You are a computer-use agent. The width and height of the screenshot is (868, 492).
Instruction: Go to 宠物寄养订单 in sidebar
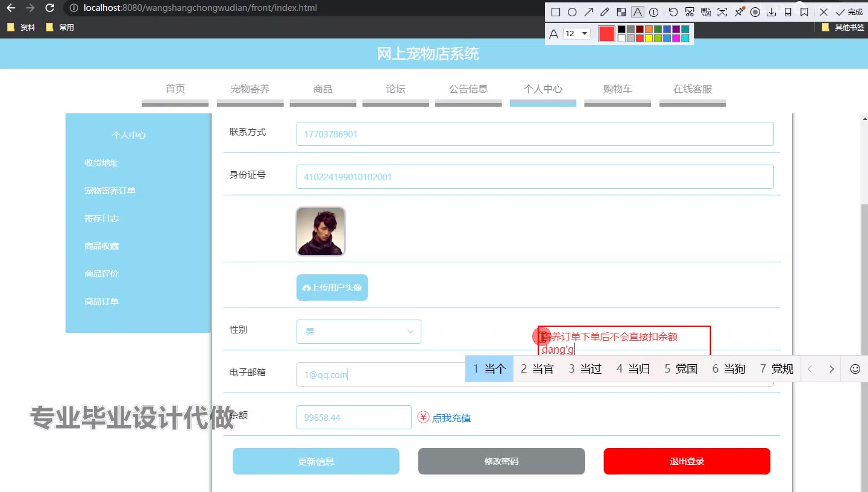(x=110, y=191)
